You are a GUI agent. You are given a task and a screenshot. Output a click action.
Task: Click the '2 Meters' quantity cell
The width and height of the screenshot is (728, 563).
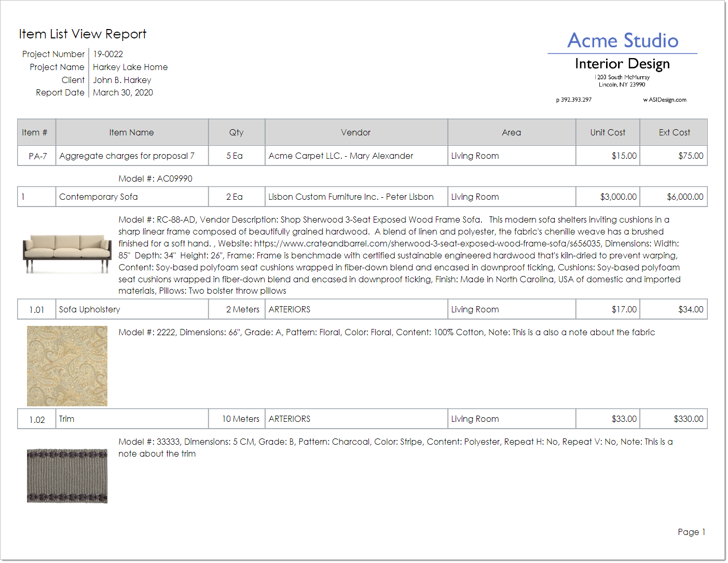pyautogui.click(x=237, y=309)
